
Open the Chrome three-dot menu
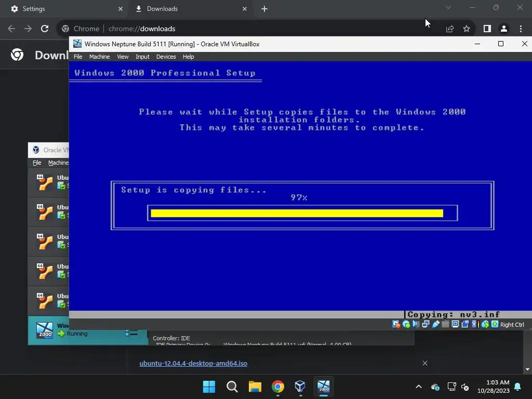click(521, 29)
